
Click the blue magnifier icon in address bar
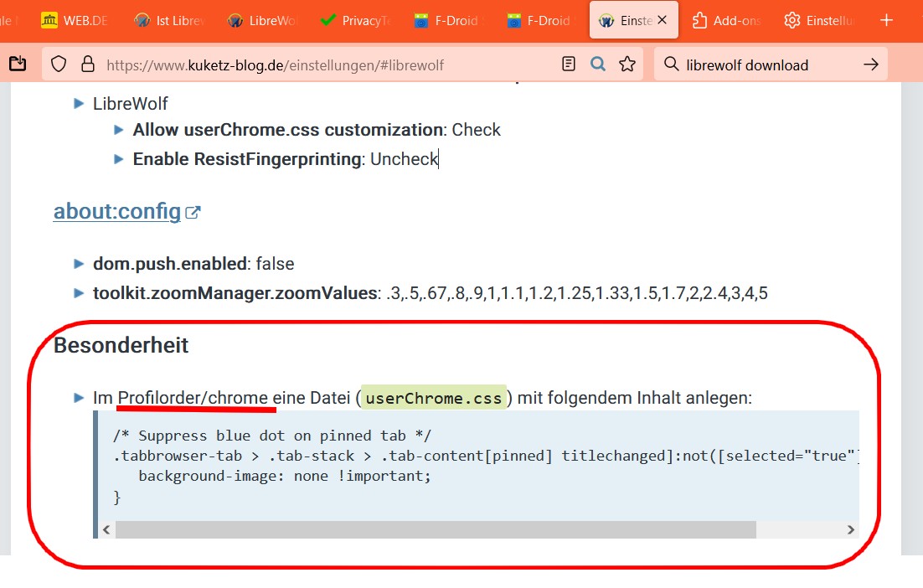(x=598, y=64)
